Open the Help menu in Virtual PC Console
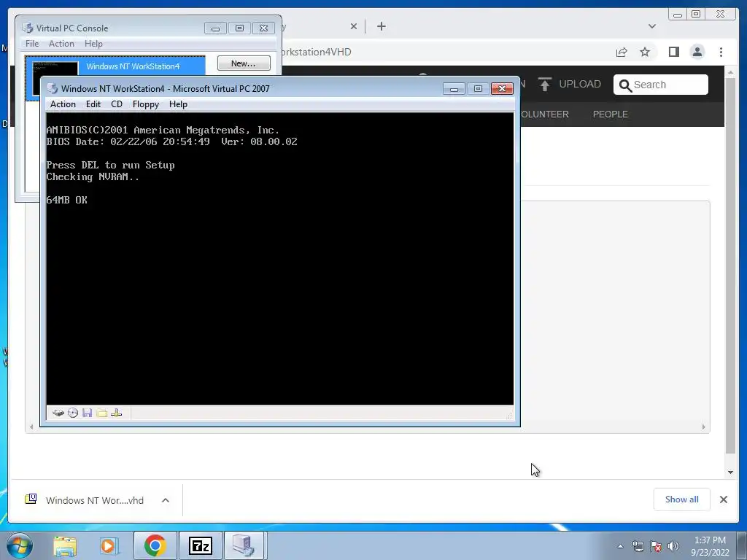The image size is (747, 560). (x=93, y=44)
